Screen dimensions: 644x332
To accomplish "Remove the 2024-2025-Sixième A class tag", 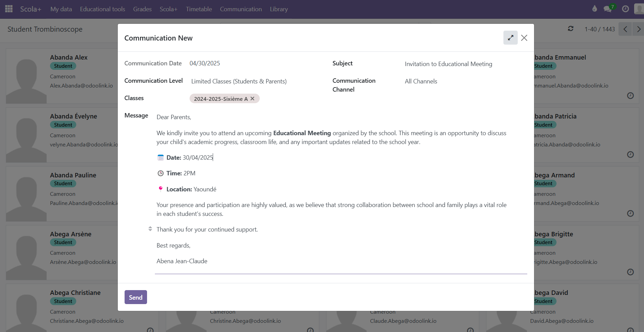I will point(252,99).
